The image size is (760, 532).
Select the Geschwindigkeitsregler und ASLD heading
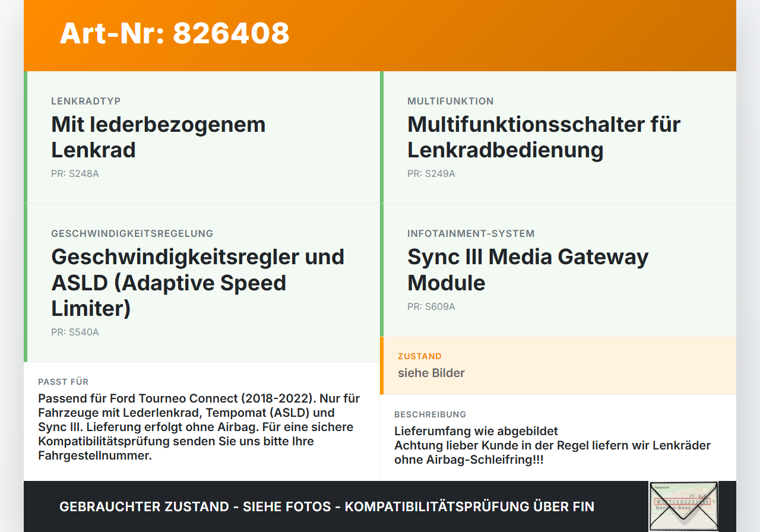(x=198, y=283)
